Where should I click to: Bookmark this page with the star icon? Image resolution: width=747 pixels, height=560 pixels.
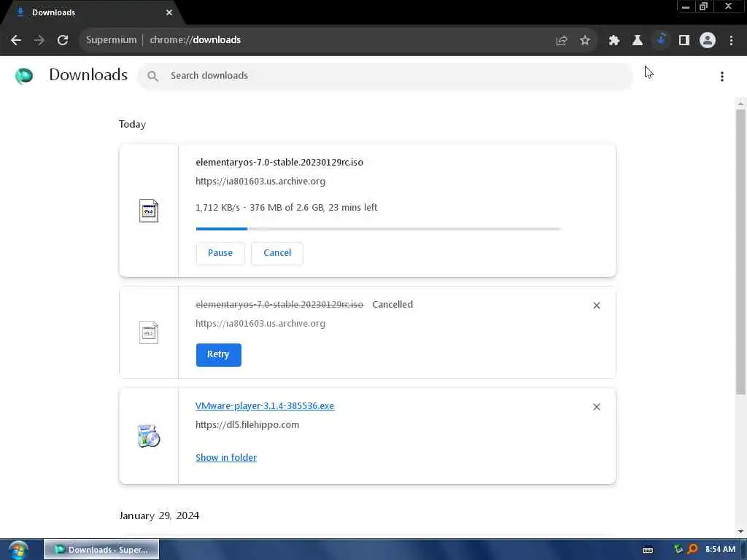pos(585,41)
